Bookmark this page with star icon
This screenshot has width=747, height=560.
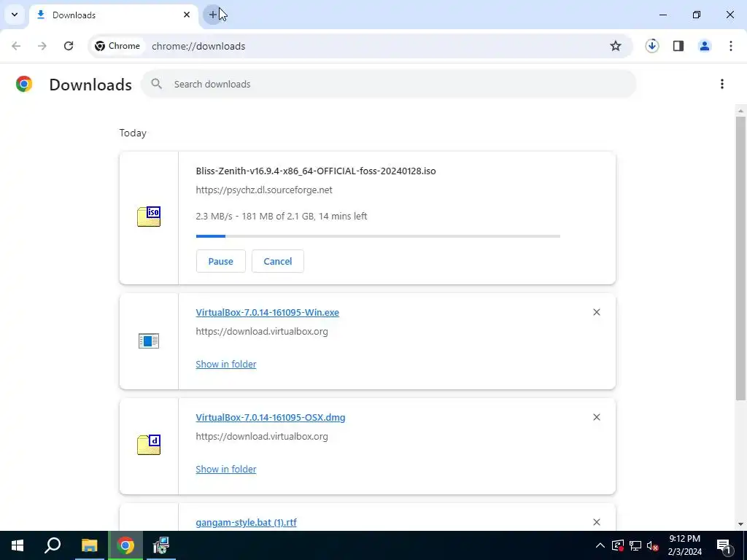(616, 46)
